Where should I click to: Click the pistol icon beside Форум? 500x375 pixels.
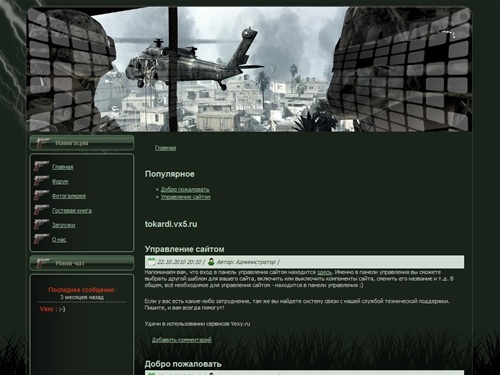click(41, 180)
